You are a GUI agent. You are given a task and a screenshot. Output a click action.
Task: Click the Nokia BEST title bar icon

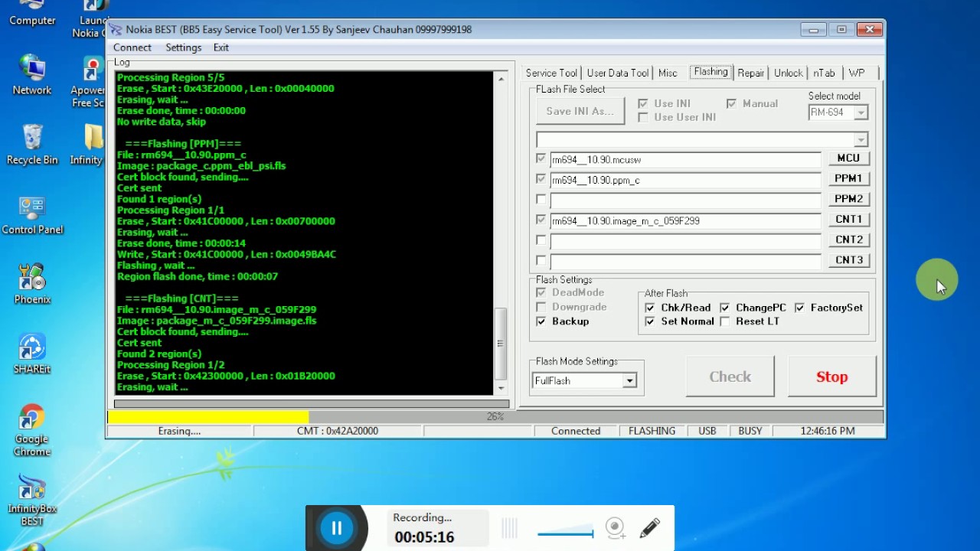(116, 30)
